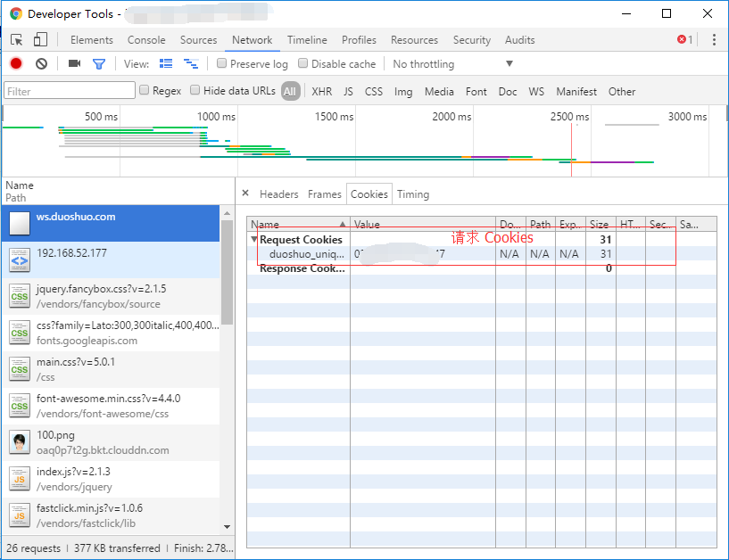The image size is (729, 560).
Task: Clear the network log
Action: pyautogui.click(x=41, y=63)
